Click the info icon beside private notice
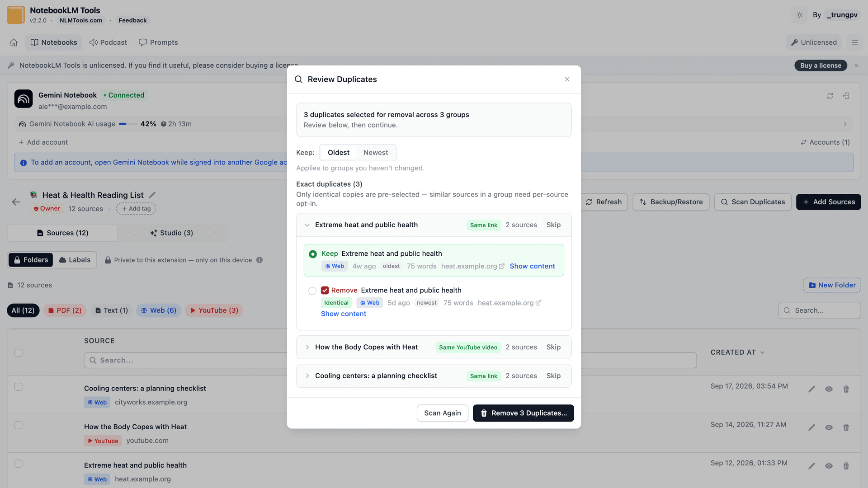The image size is (868, 488). 259,260
